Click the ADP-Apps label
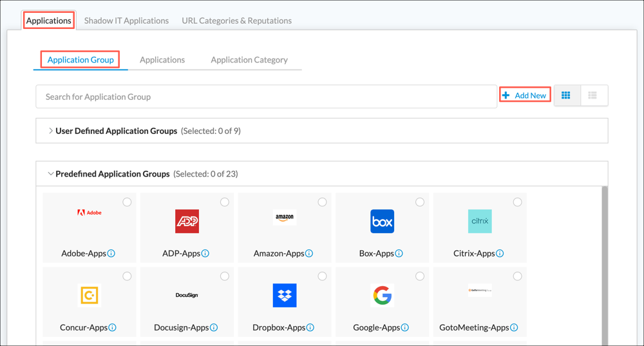644x346 pixels. (181, 254)
